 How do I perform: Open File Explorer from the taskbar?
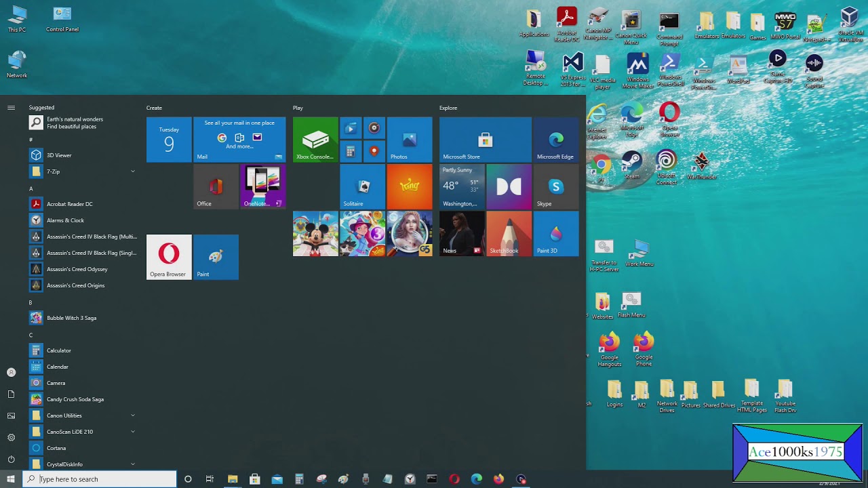click(233, 479)
